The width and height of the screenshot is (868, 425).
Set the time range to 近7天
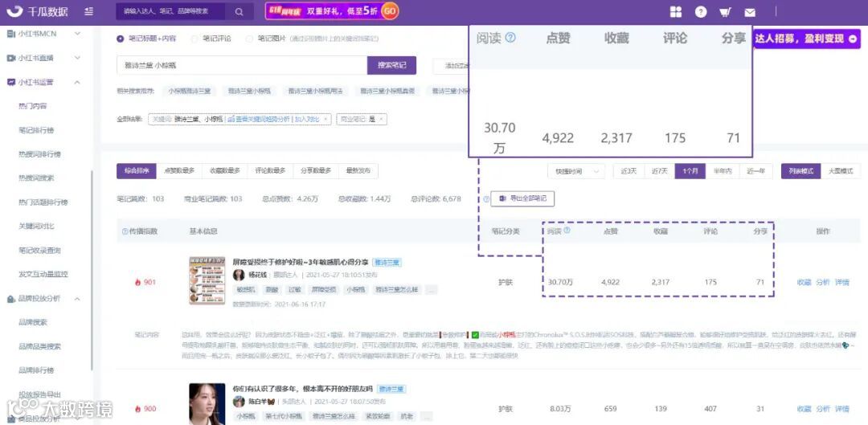click(x=659, y=171)
